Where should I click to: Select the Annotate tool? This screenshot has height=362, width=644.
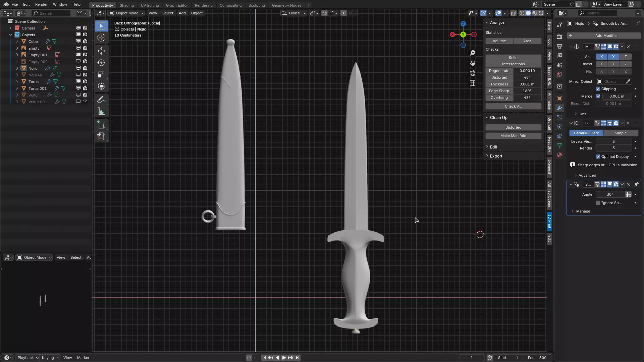point(101,100)
